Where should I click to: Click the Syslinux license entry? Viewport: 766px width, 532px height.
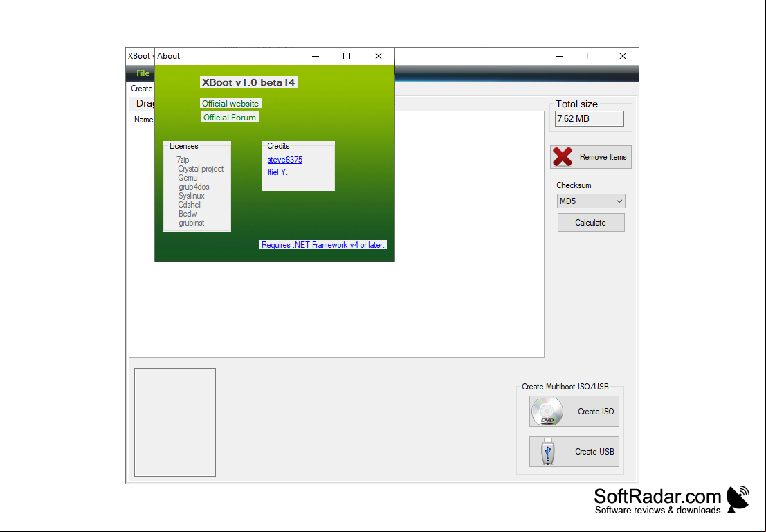point(192,196)
